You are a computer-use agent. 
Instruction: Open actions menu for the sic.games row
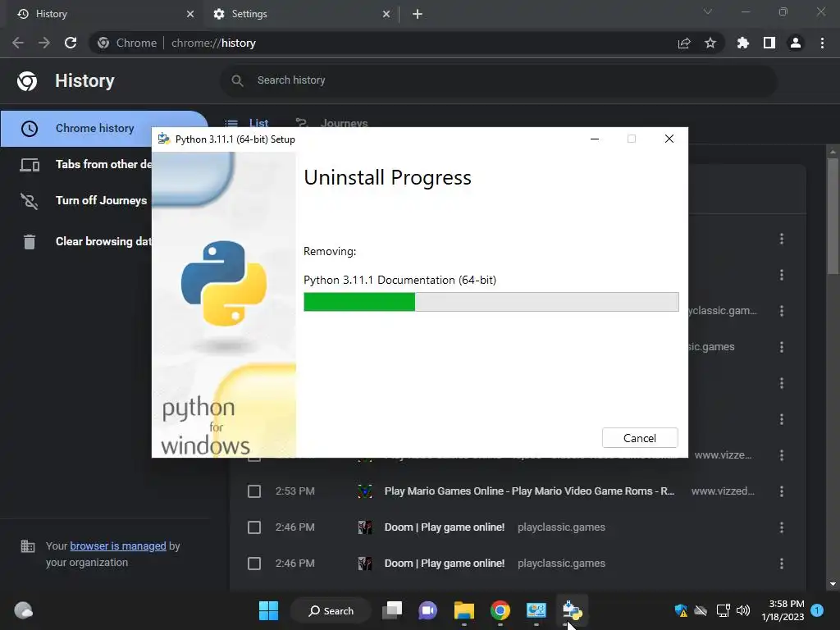click(x=782, y=347)
